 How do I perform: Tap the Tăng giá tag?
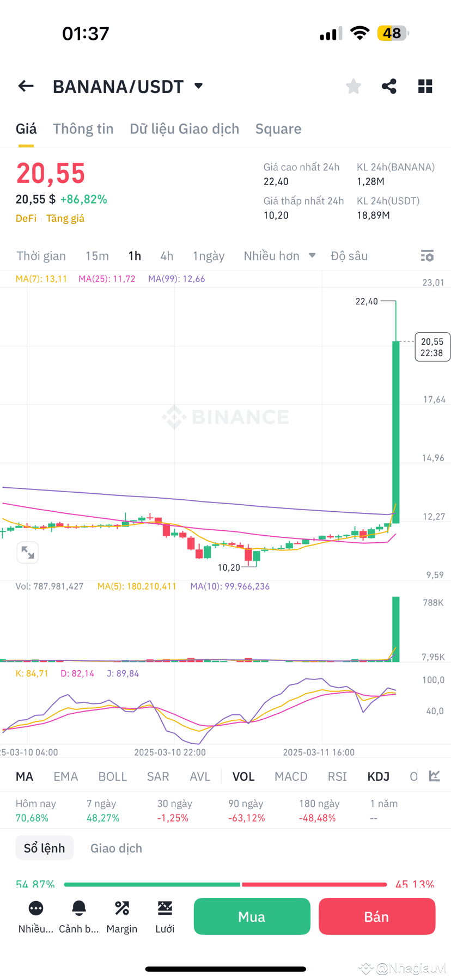point(65,218)
